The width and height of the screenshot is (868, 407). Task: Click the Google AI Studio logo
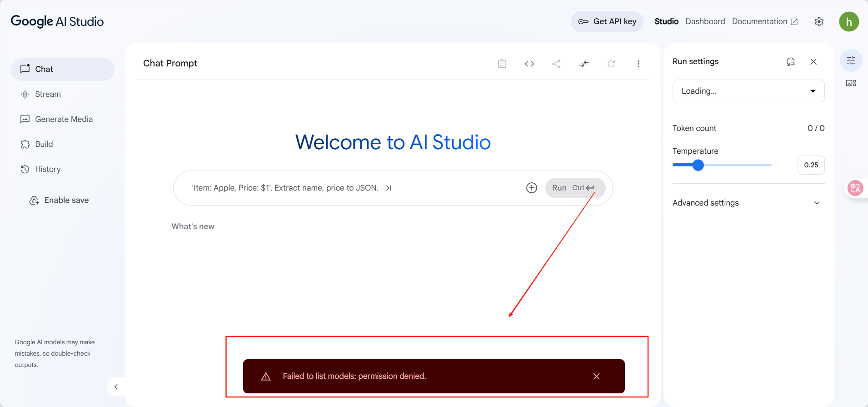click(x=57, y=21)
